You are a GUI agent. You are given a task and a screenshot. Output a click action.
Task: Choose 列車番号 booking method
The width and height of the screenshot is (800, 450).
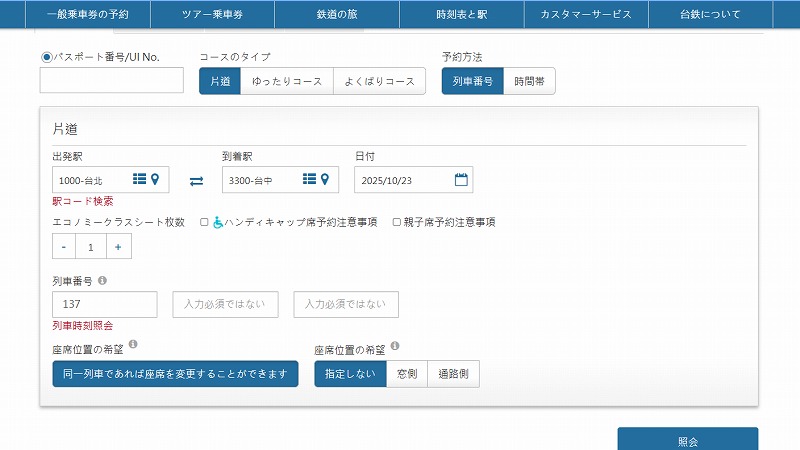click(x=472, y=81)
